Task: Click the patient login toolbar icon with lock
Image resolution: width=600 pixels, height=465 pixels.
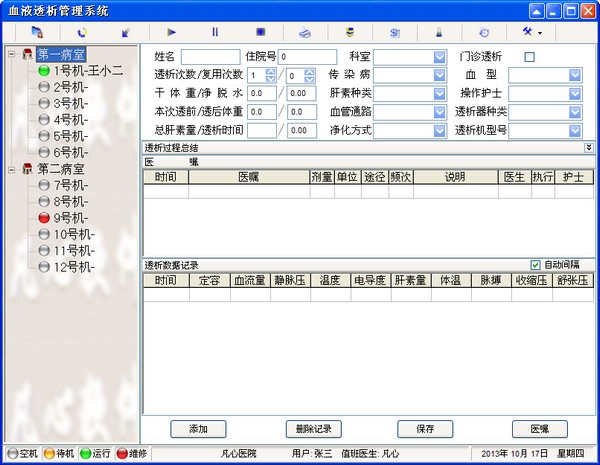Action: coord(37,32)
